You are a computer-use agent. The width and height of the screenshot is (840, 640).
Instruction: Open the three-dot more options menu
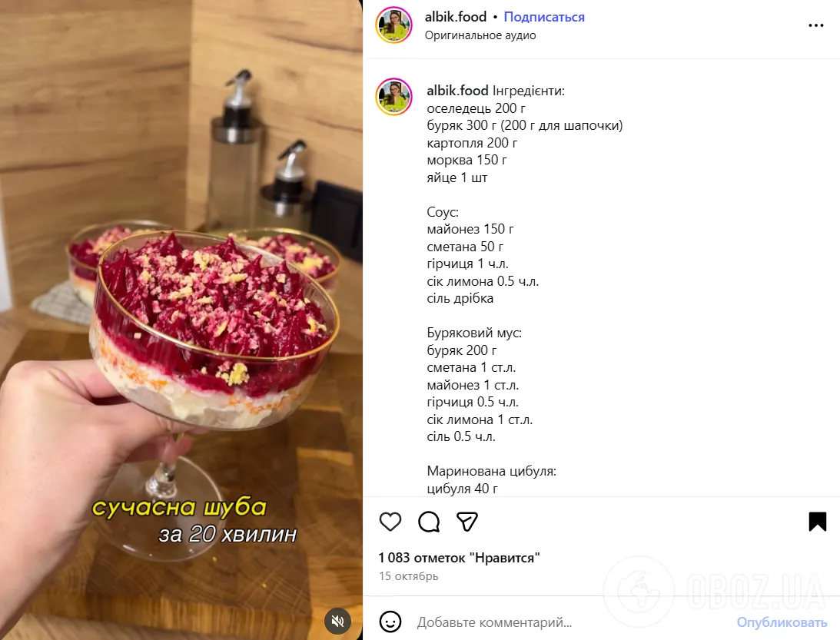click(x=816, y=25)
